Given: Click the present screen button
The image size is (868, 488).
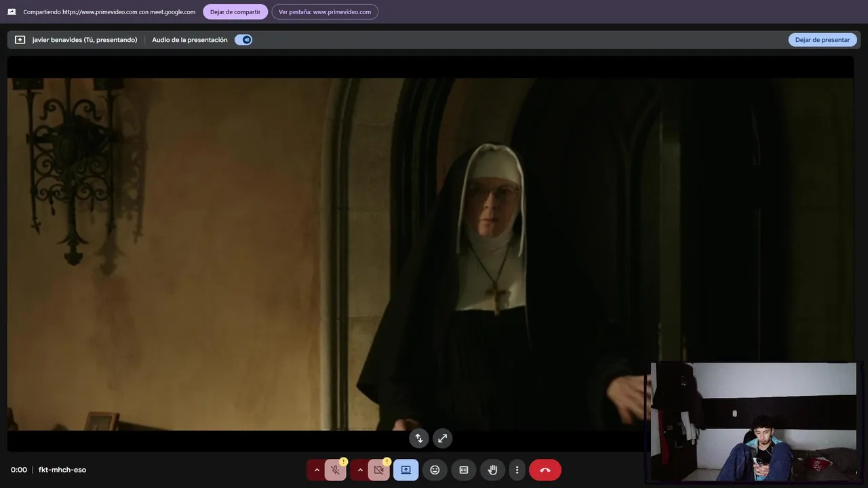Looking at the screenshot, I should pyautogui.click(x=406, y=470).
